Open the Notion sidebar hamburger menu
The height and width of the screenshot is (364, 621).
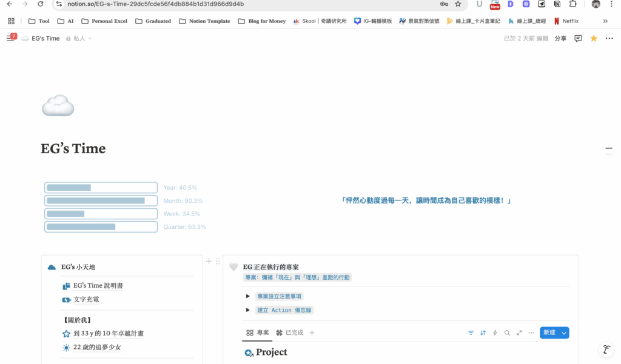[x=10, y=38]
